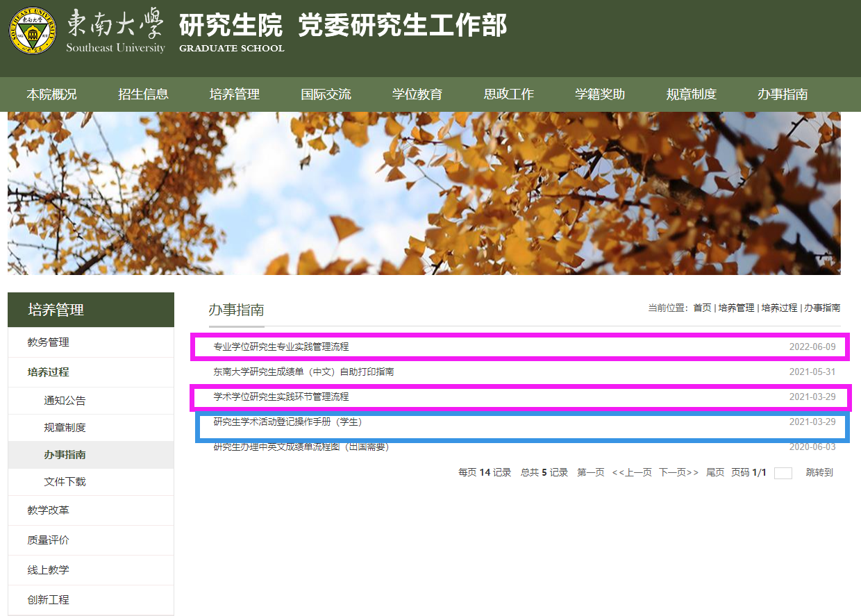This screenshot has width=861, height=616.
Task: Click the 首页 breadcrumb link
Action: pos(702,308)
